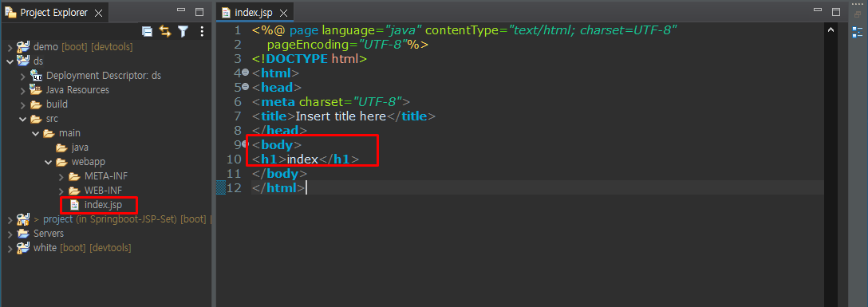Expand the demo project node
868x307 pixels.
10,47
